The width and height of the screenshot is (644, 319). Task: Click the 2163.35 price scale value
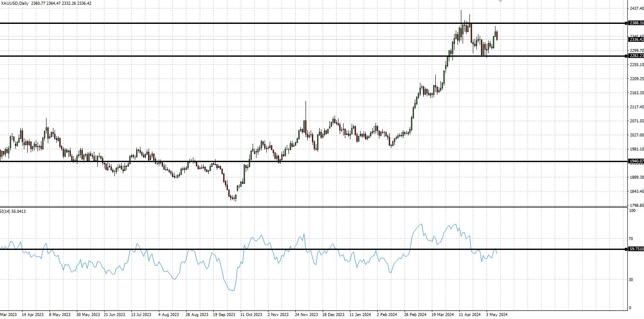(636, 93)
